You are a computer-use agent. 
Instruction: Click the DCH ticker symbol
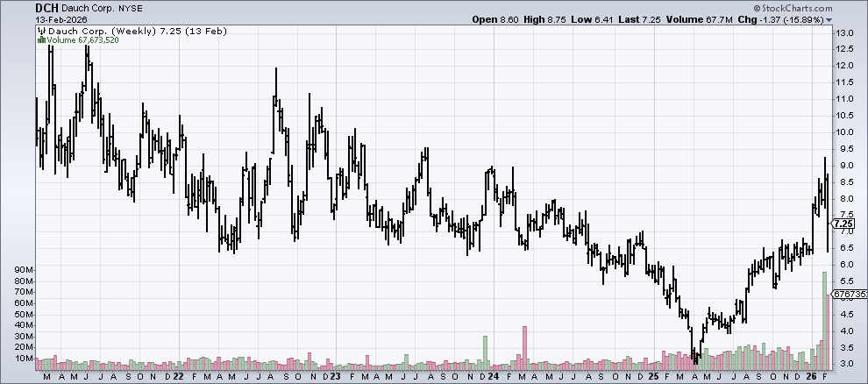(x=47, y=8)
